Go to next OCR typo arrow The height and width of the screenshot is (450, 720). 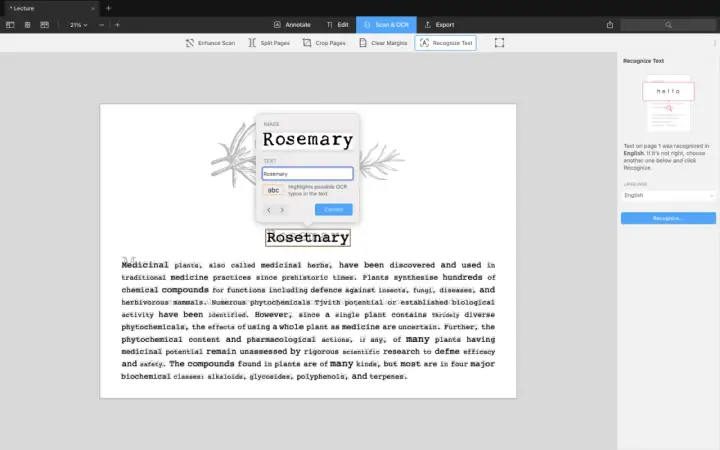pos(282,210)
